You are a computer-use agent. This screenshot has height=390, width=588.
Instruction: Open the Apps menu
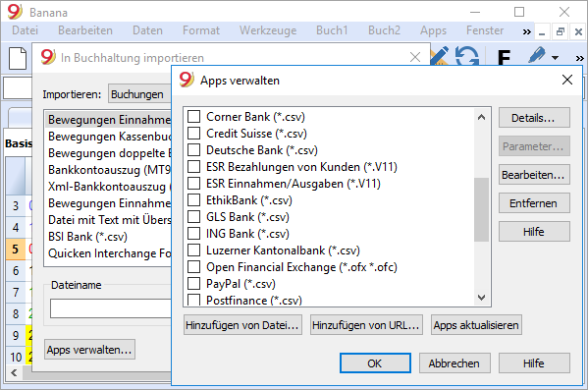(x=433, y=30)
